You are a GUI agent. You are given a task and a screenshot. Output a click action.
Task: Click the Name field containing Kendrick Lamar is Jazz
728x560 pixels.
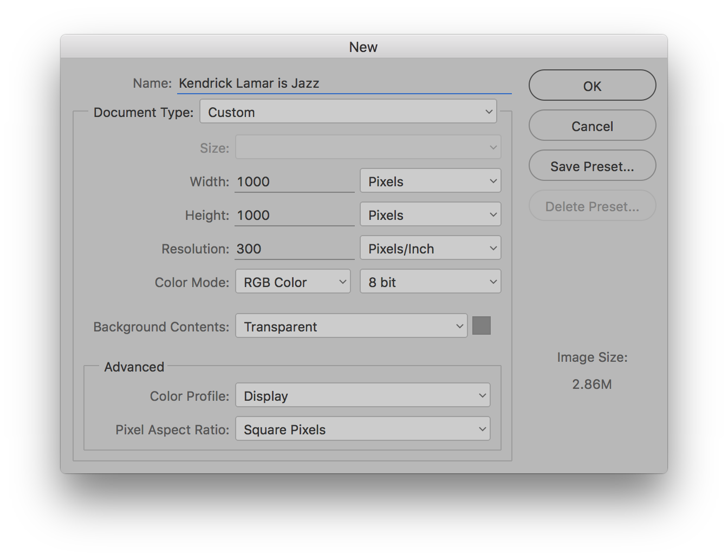[344, 83]
